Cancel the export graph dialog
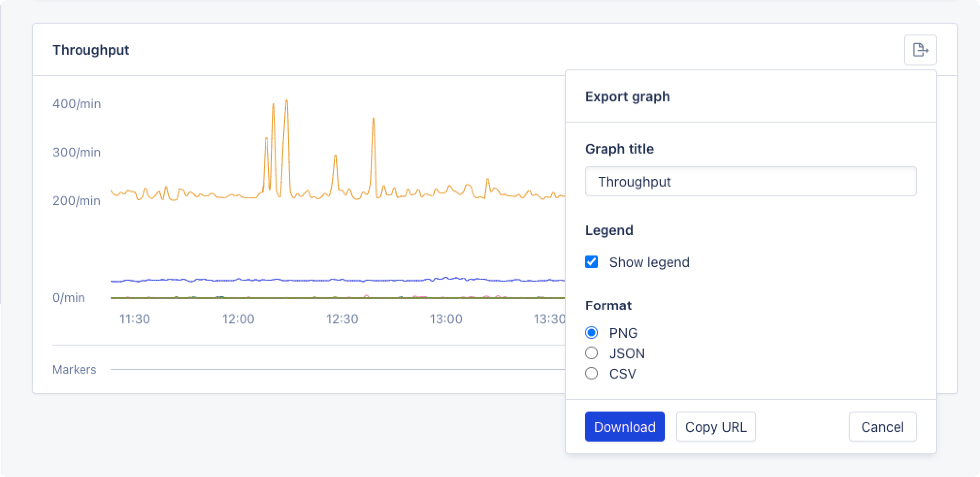 pos(883,427)
